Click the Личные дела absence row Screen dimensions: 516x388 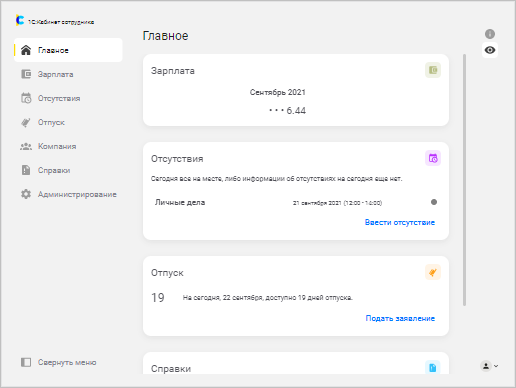point(296,202)
